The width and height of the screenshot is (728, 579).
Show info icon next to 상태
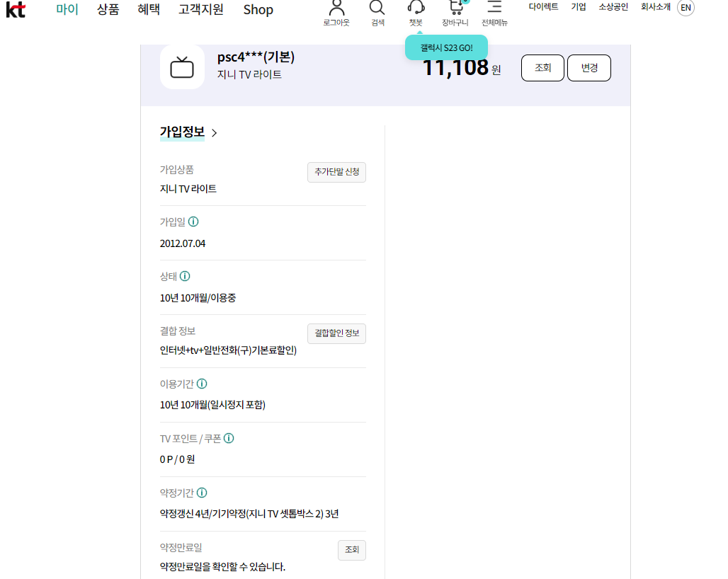[185, 276]
